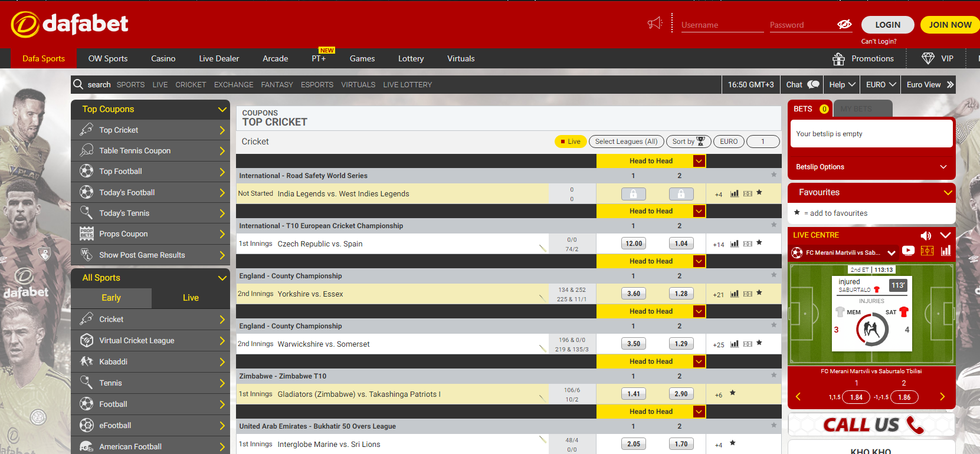
Task: Open Props Coupon
Action: click(150, 234)
